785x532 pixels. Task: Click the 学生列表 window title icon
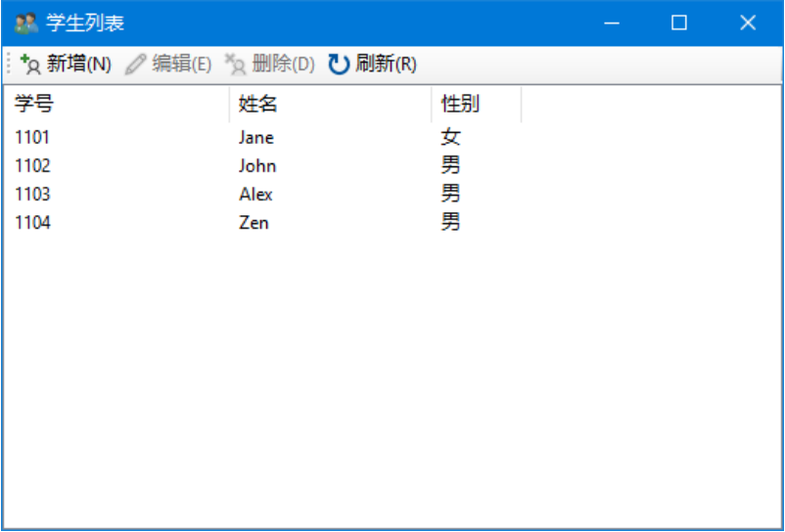click(x=26, y=22)
